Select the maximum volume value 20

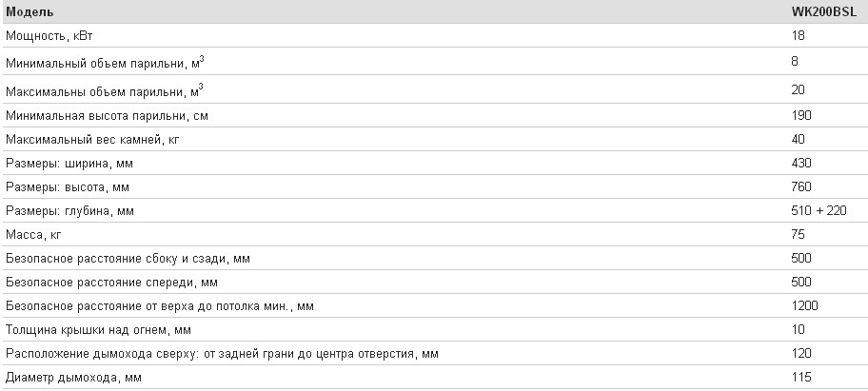point(798,89)
